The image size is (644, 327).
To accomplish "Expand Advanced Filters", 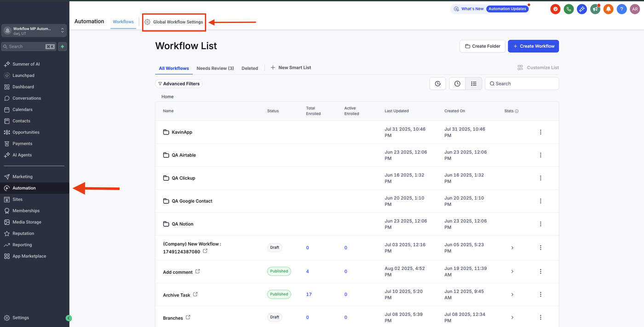I will 179,84.
